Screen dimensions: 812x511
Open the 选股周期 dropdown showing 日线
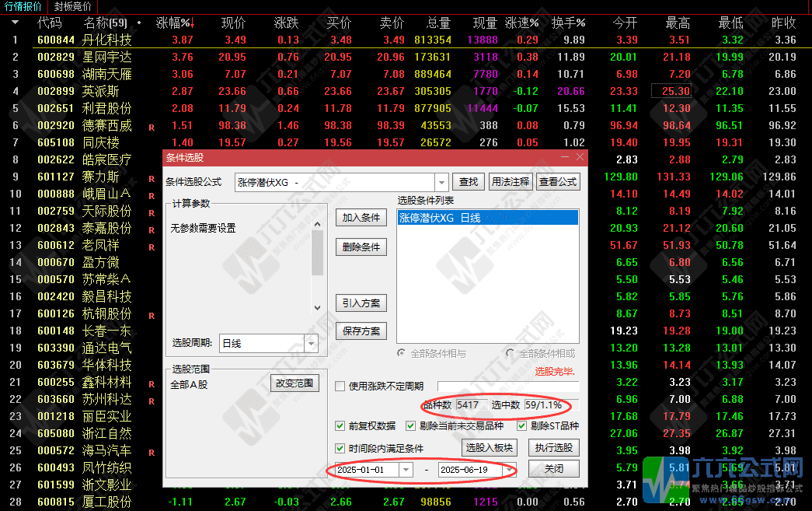[x=311, y=342]
